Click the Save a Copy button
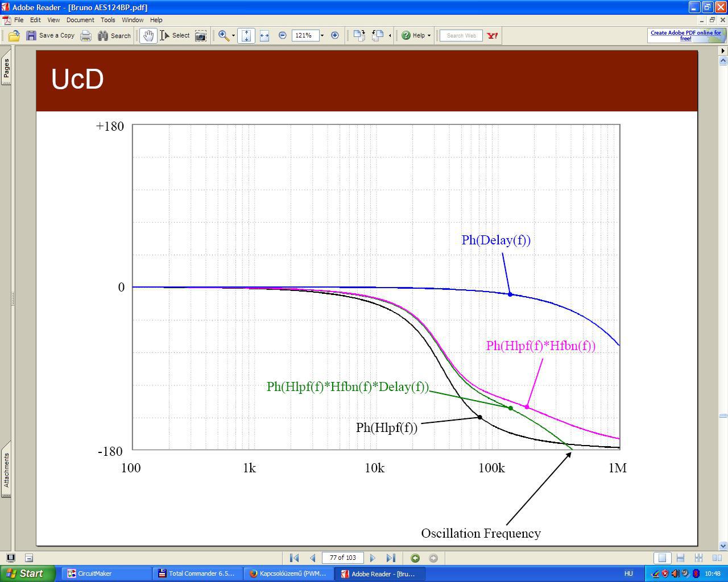Screen dimensions: 728x582 coord(50,36)
